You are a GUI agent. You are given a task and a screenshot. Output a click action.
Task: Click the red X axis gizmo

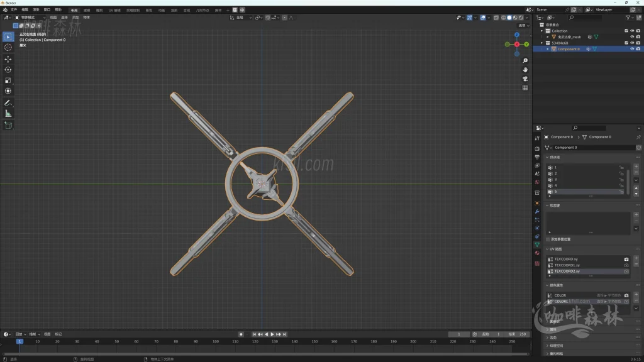517,44
